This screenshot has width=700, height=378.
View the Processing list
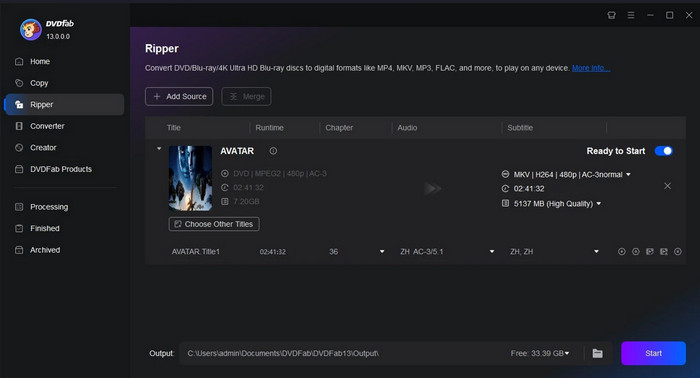[49, 207]
